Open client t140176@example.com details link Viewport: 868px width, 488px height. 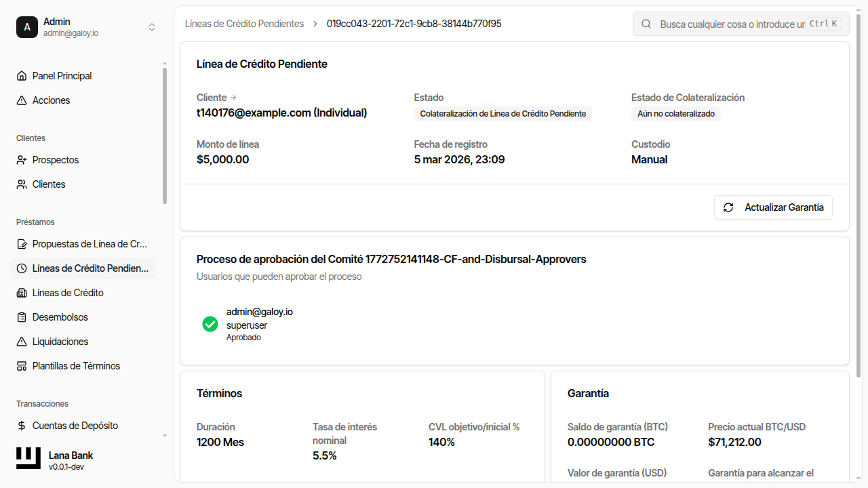tap(281, 113)
